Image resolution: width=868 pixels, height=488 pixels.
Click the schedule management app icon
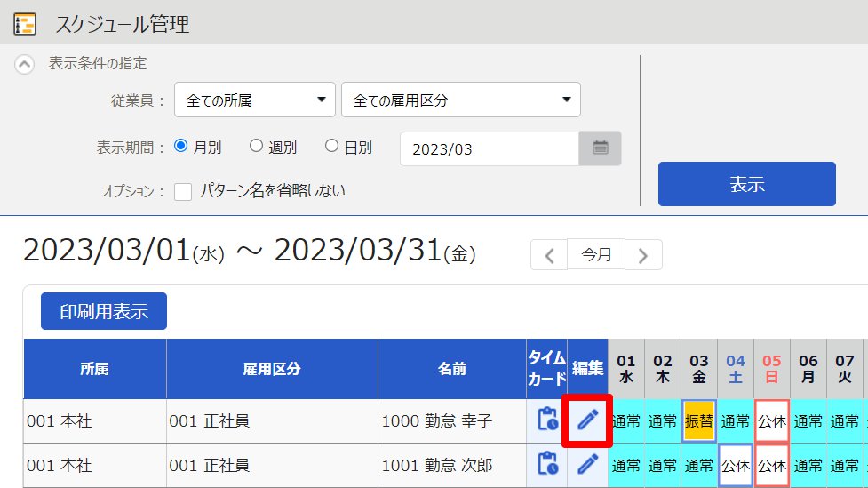(24, 24)
